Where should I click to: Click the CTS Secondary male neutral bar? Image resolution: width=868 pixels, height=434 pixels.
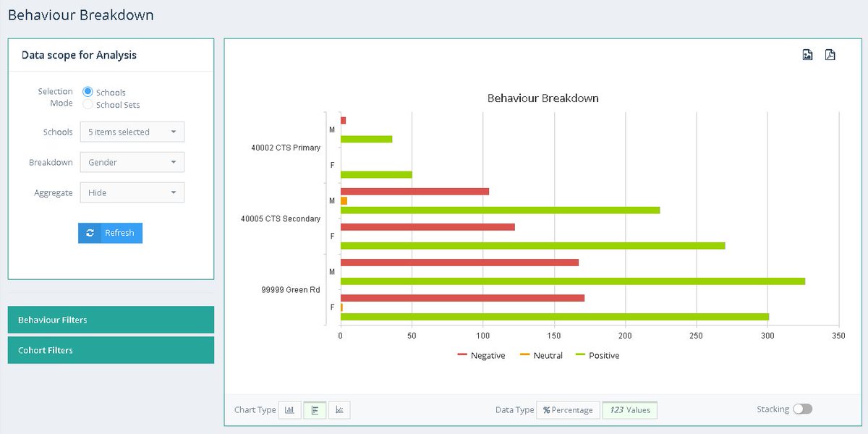tap(344, 201)
